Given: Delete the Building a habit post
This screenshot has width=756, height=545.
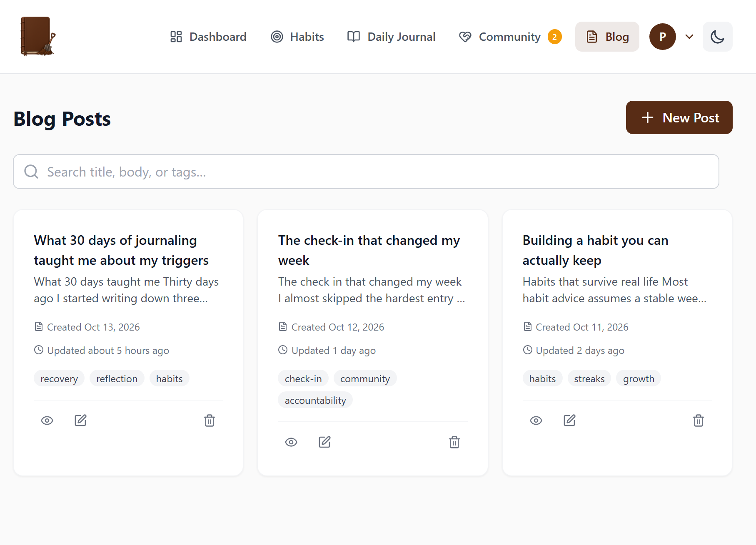Looking at the screenshot, I should 699,421.
